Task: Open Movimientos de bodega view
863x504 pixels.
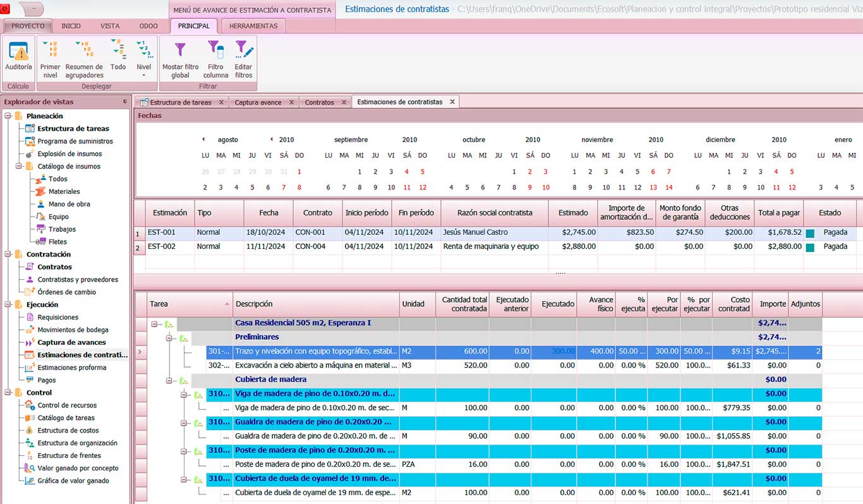Action: [x=73, y=330]
